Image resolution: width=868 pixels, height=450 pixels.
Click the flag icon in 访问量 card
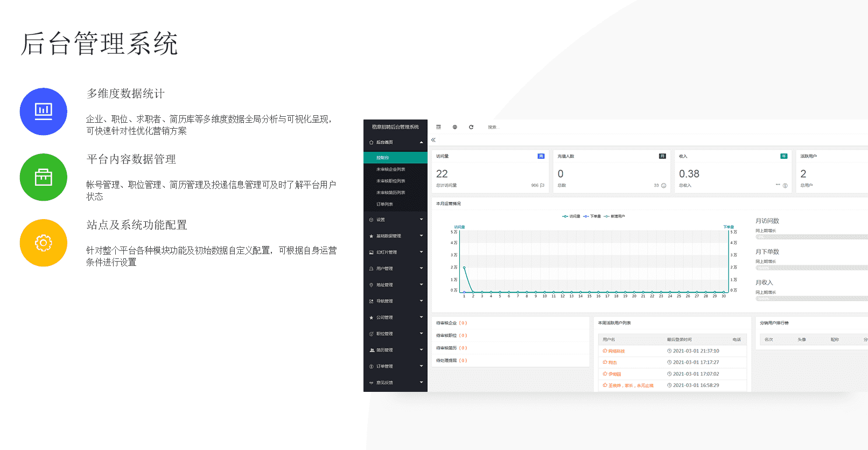542,185
